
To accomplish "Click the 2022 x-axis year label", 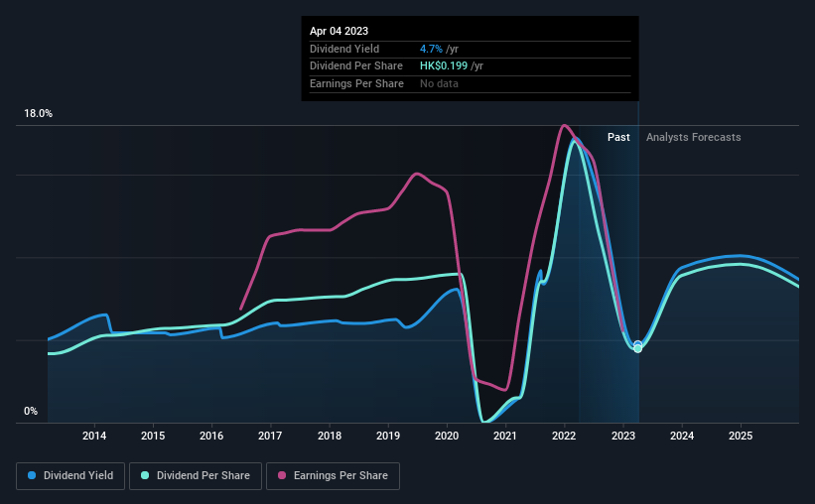I will (564, 436).
